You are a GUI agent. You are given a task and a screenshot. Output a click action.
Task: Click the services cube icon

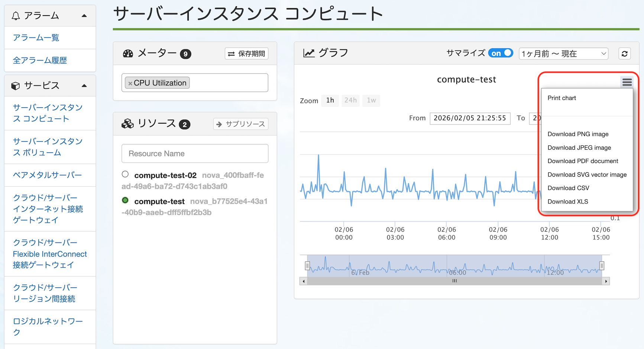16,86
